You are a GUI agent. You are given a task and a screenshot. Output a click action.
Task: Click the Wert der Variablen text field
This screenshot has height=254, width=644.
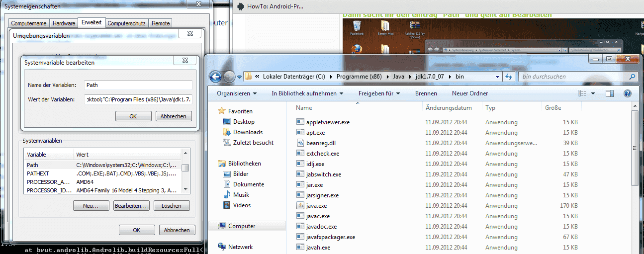[138, 99]
